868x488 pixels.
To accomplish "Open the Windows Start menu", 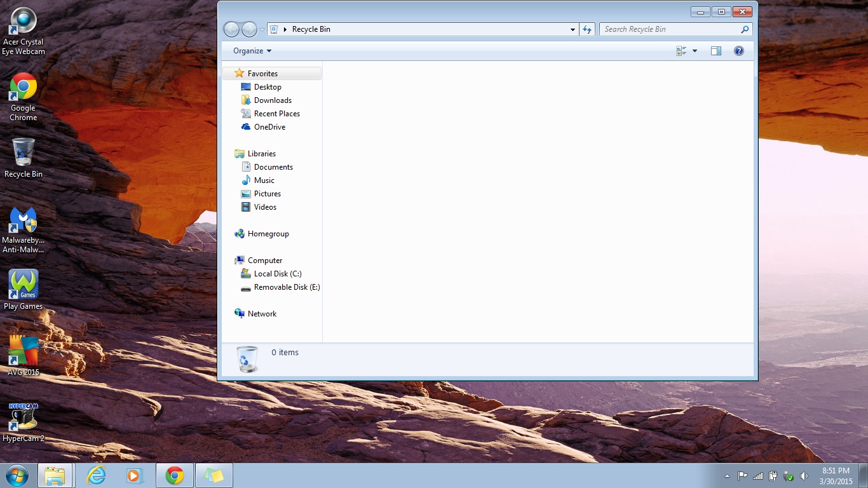I will point(17,475).
